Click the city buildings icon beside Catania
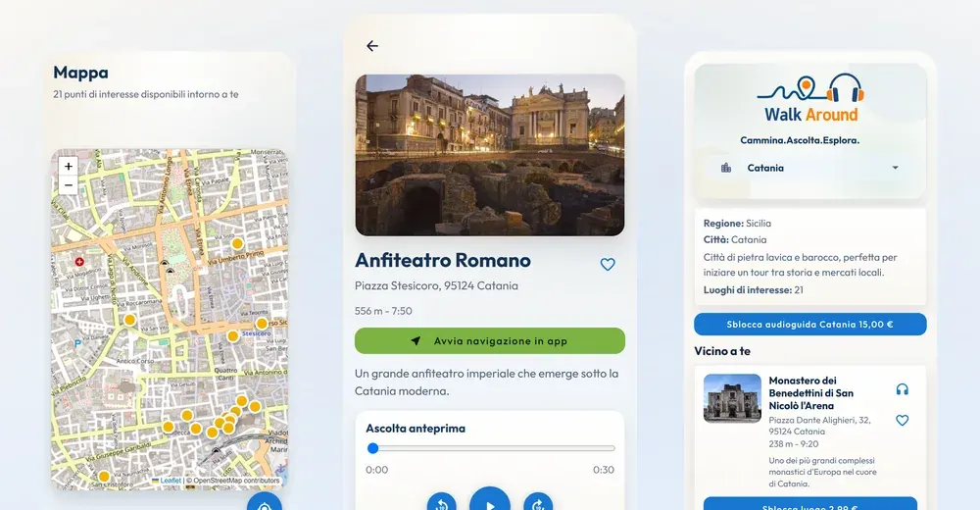This screenshot has height=510, width=980. (x=725, y=168)
